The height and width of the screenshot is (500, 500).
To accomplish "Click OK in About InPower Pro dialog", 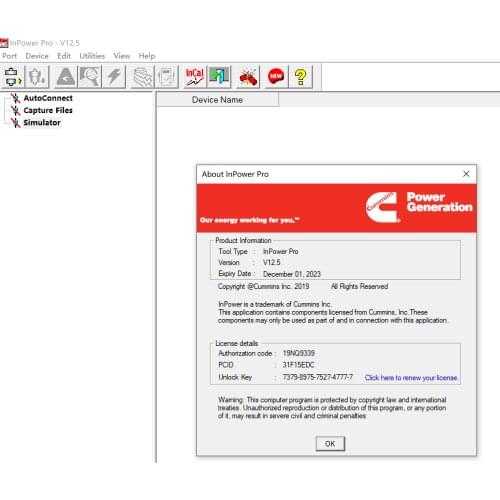I will coord(330,444).
